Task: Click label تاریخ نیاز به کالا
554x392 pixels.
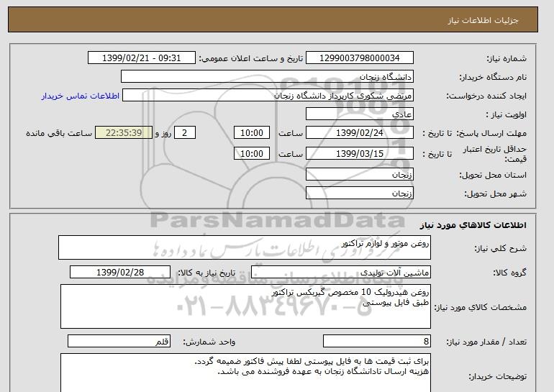Action: 206,273
